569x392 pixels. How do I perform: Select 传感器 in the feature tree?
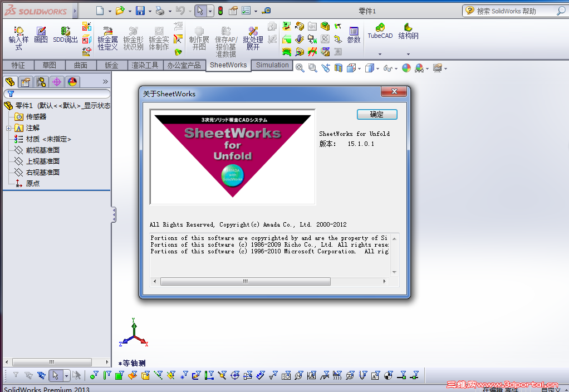(31, 116)
